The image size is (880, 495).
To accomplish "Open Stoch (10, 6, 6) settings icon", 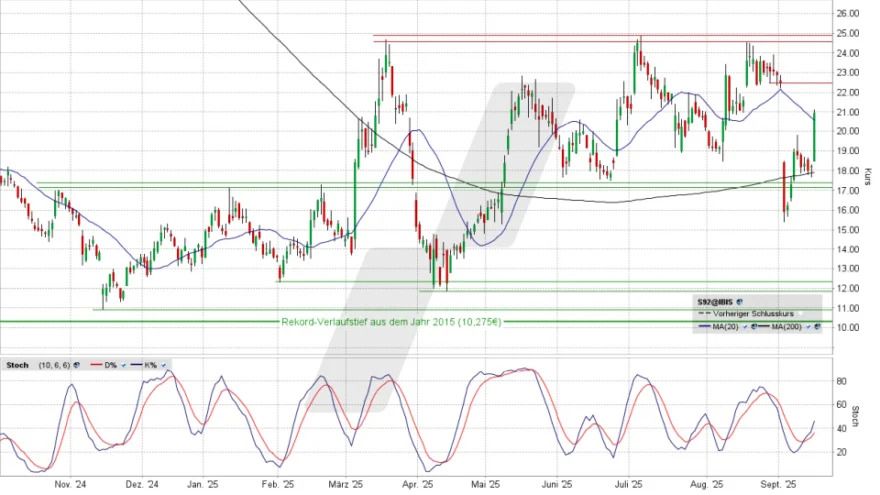I will 76,365.
